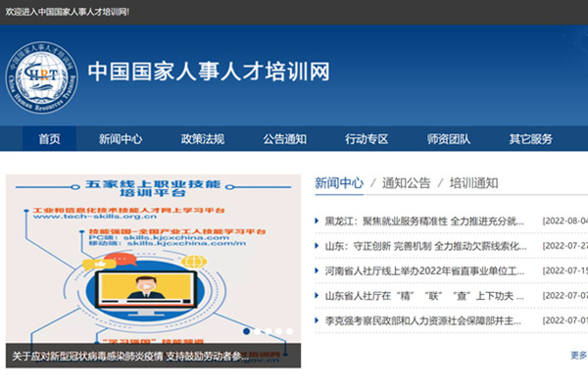Click the 中国国家人事人才培训网 site title
This screenshot has height=392, width=588.
pyautogui.click(x=209, y=72)
